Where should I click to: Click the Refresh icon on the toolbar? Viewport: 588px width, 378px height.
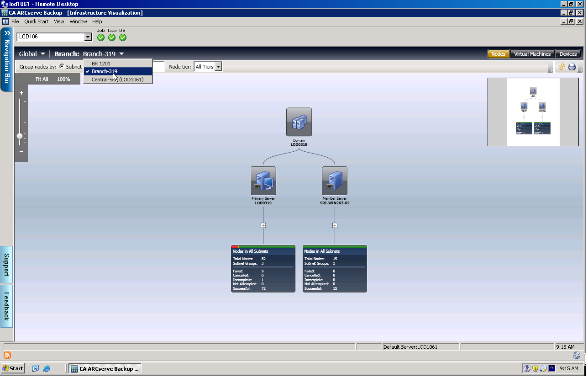click(562, 67)
